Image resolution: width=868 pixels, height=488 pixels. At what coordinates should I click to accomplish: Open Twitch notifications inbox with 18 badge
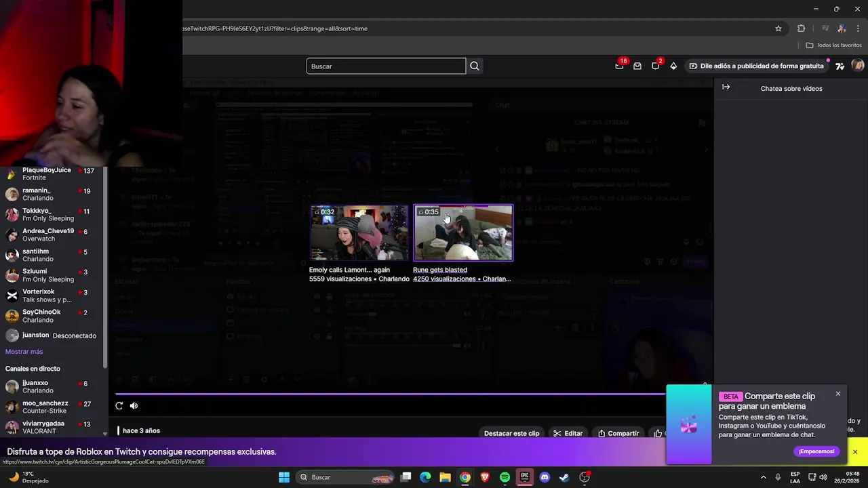620,66
